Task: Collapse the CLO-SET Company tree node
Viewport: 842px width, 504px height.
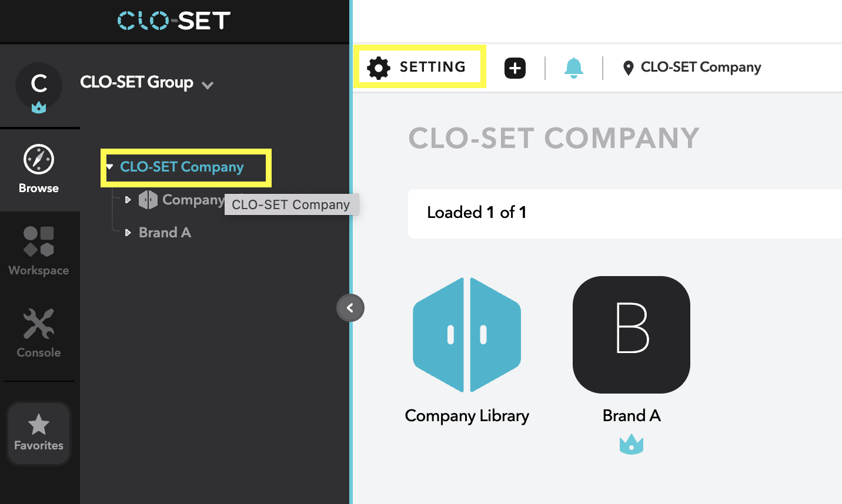Action: tap(110, 167)
